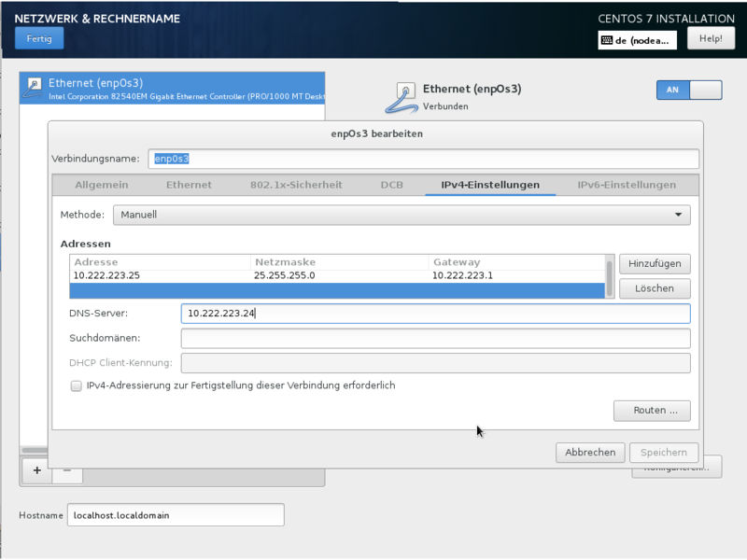Click the DHCP Client-Kennung field
This screenshot has width=747, height=560.
coord(435,363)
